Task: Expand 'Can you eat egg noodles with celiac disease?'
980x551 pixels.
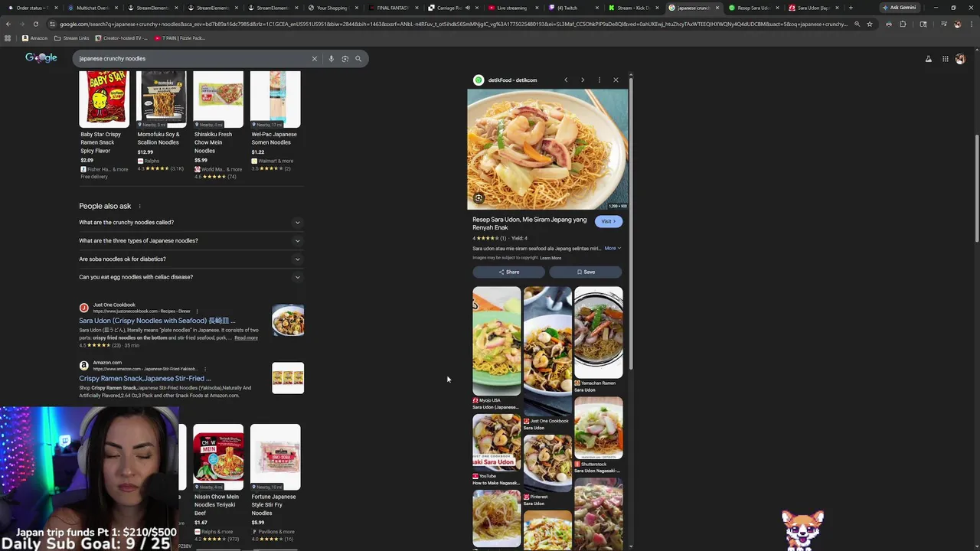Action: pyautogui.click(x=191, y=277)
